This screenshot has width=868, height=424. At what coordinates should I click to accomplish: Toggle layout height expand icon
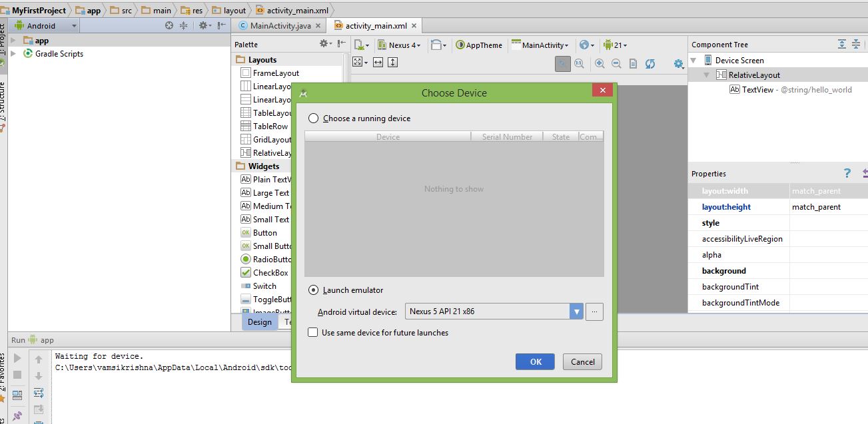coord(393,62)
